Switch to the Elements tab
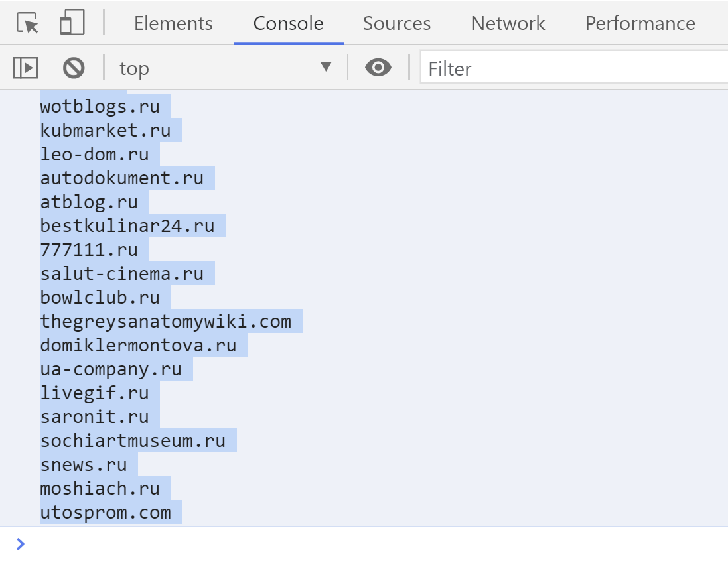The width and height of the screenshot is (728, 571). 173,23
